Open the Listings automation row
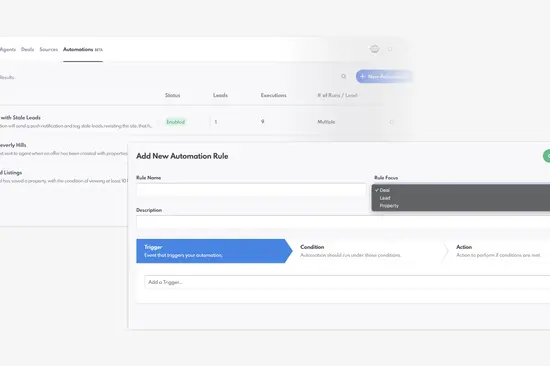 click(64, 177)
